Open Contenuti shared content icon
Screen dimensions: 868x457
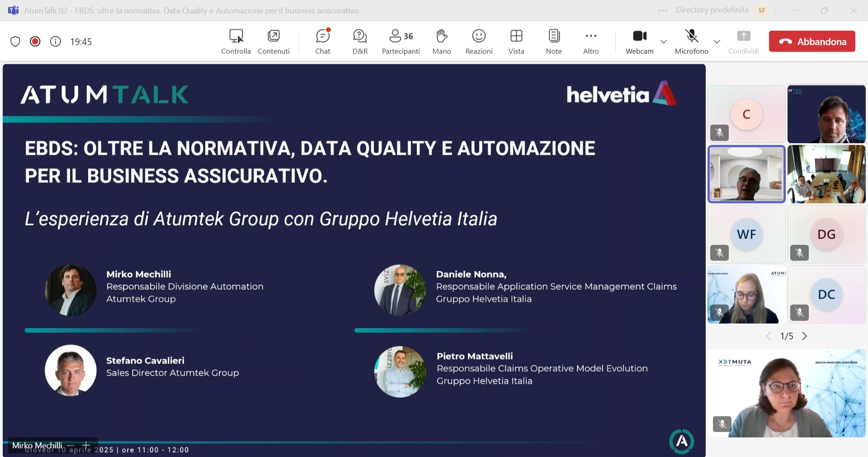coord(274,41)
